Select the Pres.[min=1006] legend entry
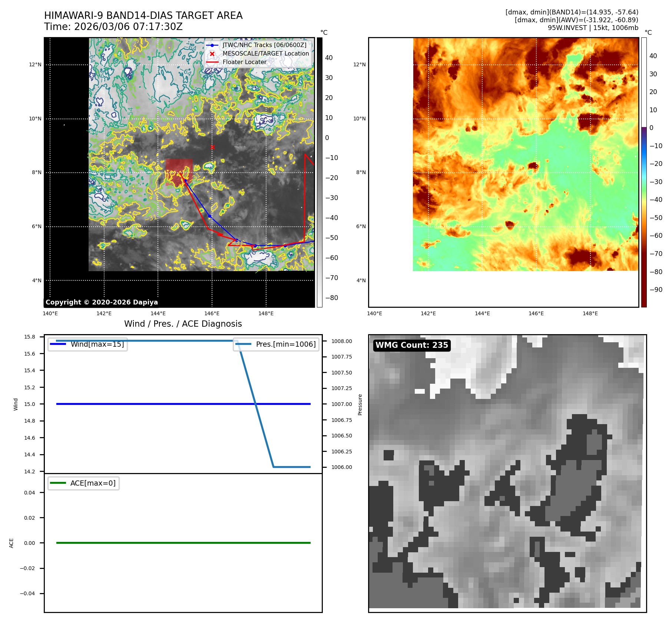 pyautogui.click(x=285, y=344)
